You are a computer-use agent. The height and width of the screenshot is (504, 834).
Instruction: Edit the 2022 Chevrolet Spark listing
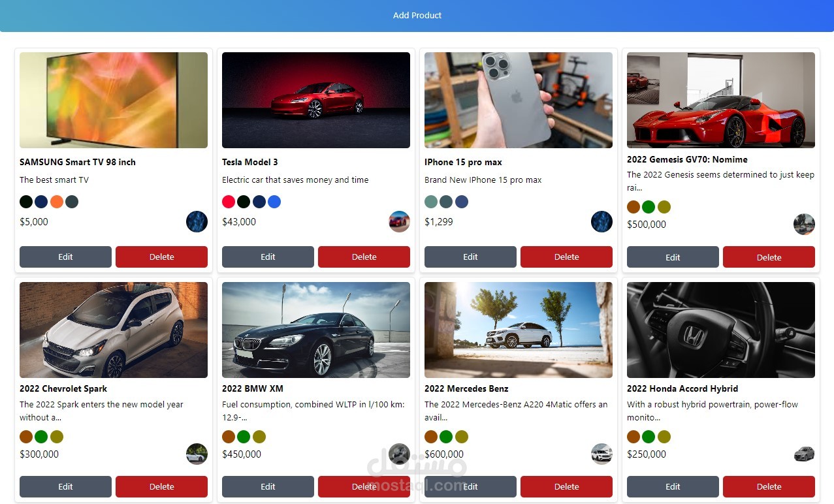(x=65, y=486)
